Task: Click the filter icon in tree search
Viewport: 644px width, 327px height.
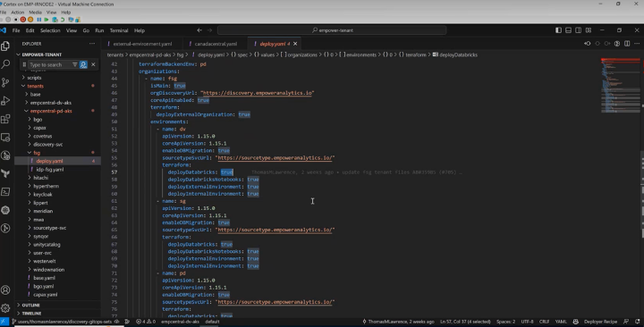Action: (x=75, y=64)
